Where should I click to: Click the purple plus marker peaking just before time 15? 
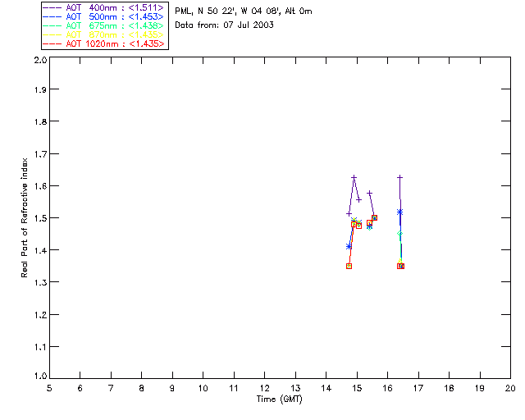[x=354, y=177]
